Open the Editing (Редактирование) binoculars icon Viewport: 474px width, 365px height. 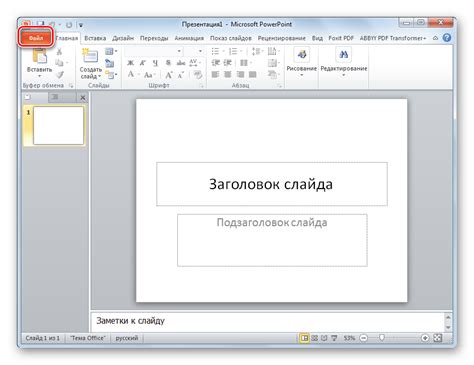tap(343, 55)
